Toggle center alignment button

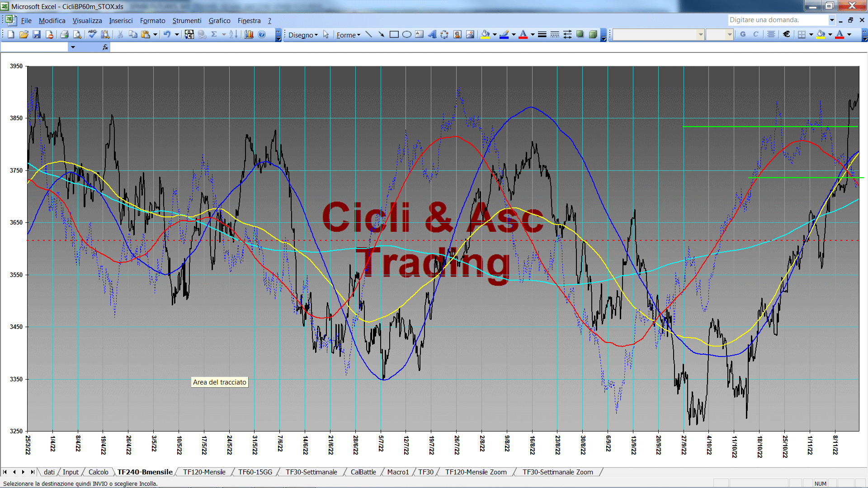pyautogui.click(x=771, y=34)
